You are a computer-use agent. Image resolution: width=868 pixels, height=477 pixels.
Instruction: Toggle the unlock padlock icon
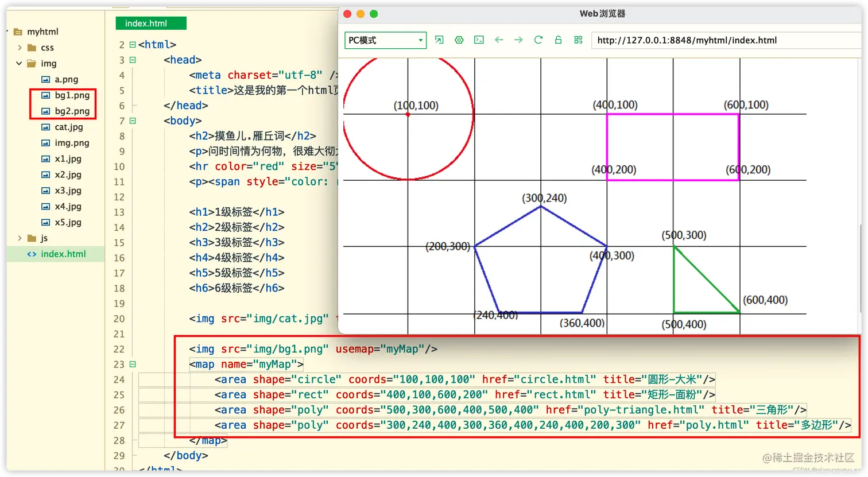click(x=558, y=40)
